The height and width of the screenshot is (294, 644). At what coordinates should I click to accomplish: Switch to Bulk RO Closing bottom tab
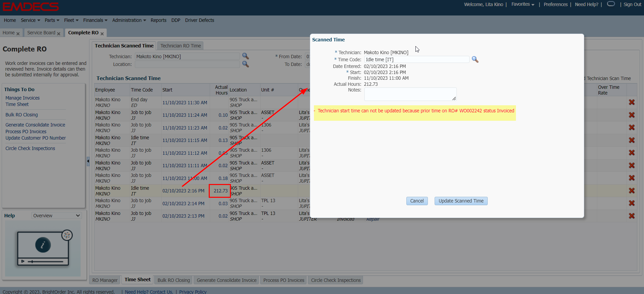(174, 280)
